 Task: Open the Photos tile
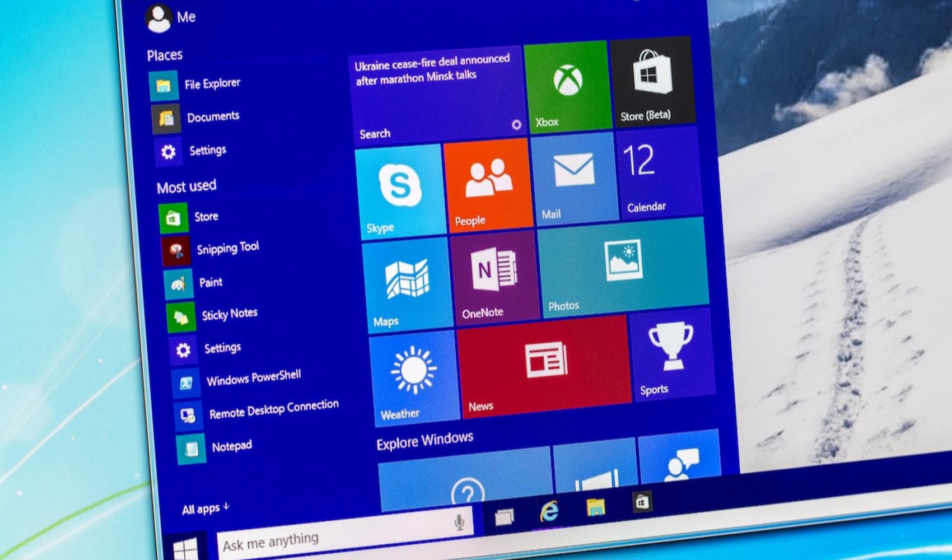[623, 268]
